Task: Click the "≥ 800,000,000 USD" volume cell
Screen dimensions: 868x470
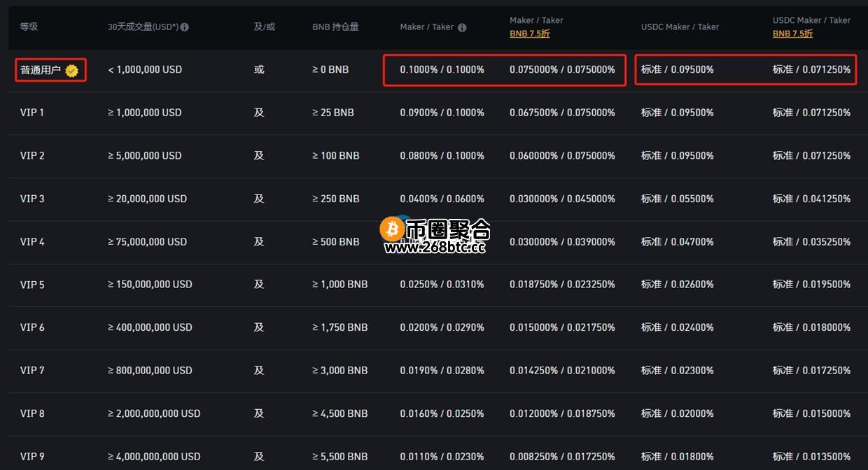Action: 150,370
